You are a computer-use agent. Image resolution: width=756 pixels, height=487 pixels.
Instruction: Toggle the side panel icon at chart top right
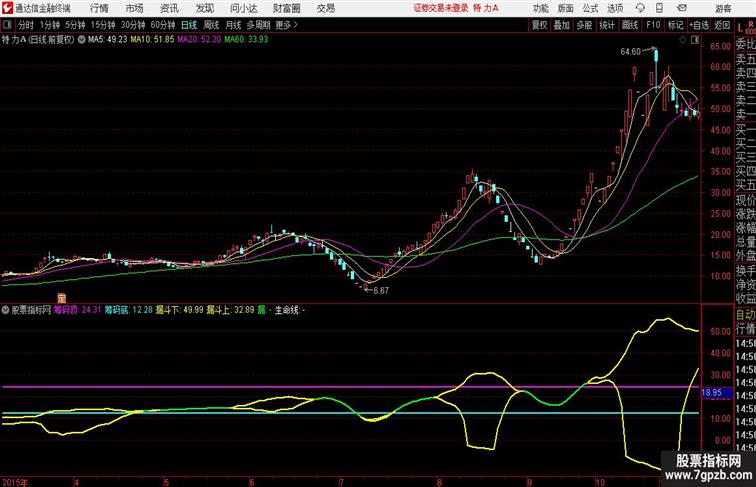(694, 40)
